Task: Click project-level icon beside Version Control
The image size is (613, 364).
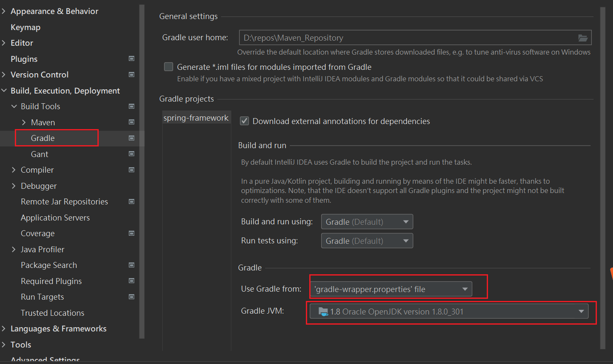Action: tap(132, 74)
